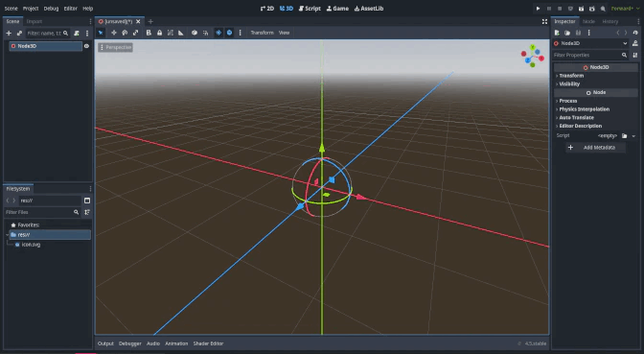Open documentation for Node3D
This screenshot has height=354, width=644.
coord(635,43)
